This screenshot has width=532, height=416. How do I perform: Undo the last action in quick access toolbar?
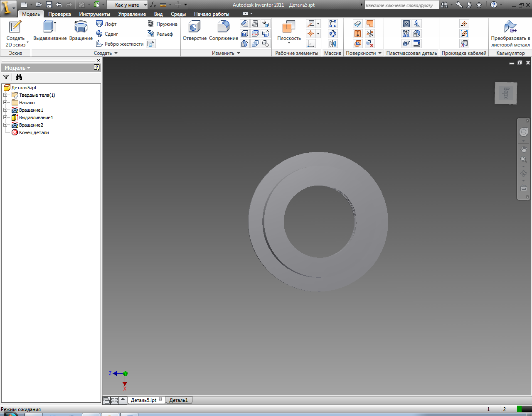tap(59, 5)
